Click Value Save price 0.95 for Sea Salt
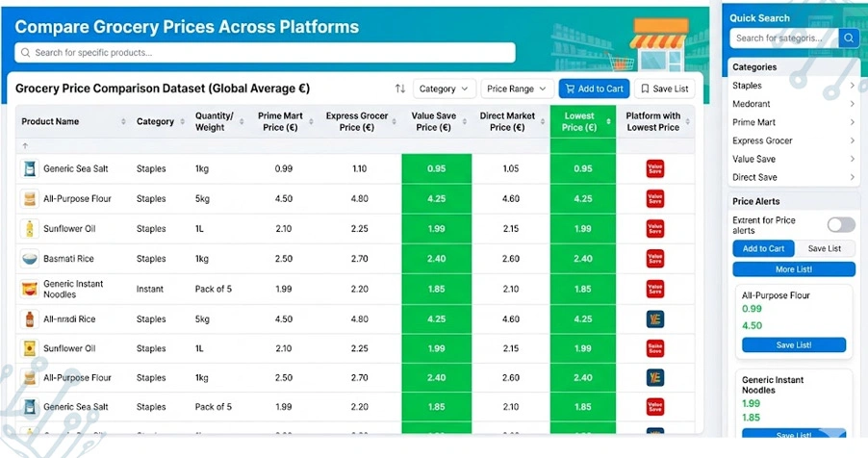The height and width of the screenshot is (458, 868). pyautogui.click(x=436, y=168)
